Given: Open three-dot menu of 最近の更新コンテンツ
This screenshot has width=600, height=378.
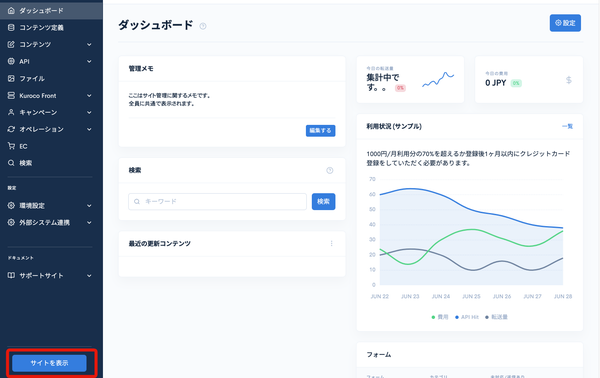Looking at the screenshot, I should coord(331,243).
